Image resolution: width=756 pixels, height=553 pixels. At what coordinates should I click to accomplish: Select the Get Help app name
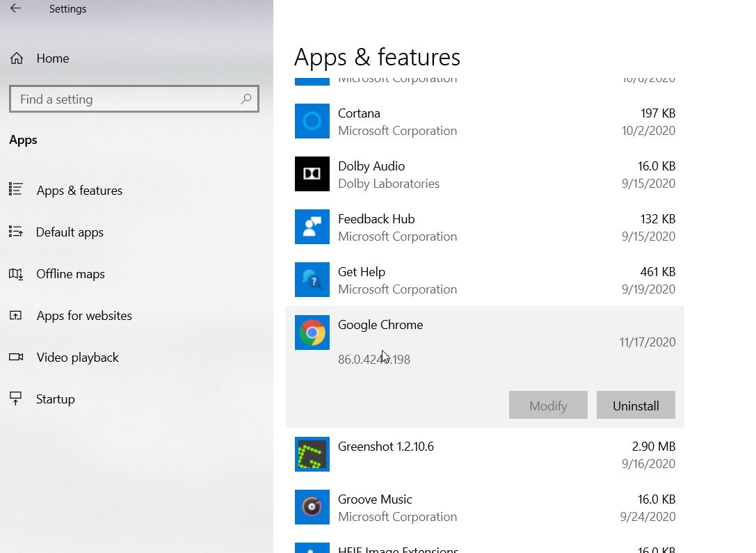(x=362, y=272)
